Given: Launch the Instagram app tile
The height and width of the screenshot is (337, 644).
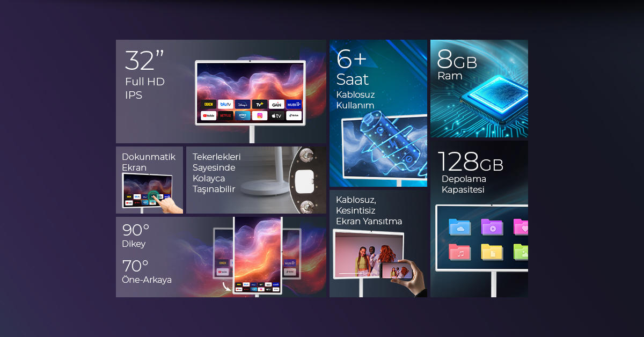Looking at the screenshot, I should point(260,115).
